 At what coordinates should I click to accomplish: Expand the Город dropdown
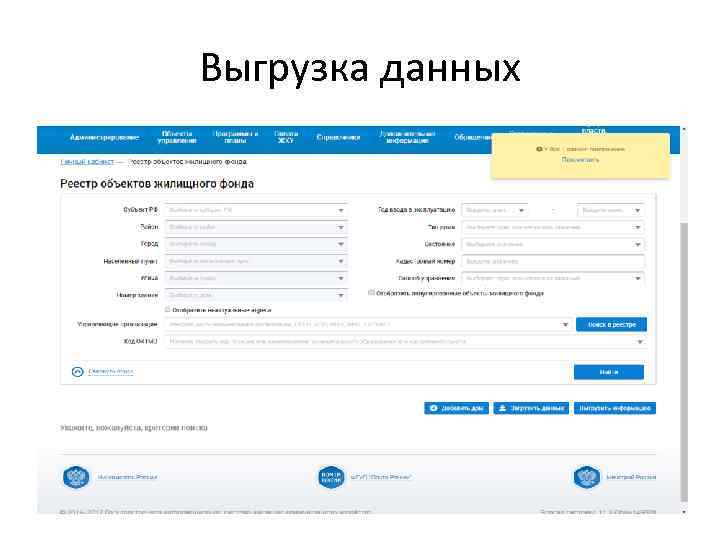point(256,244)
